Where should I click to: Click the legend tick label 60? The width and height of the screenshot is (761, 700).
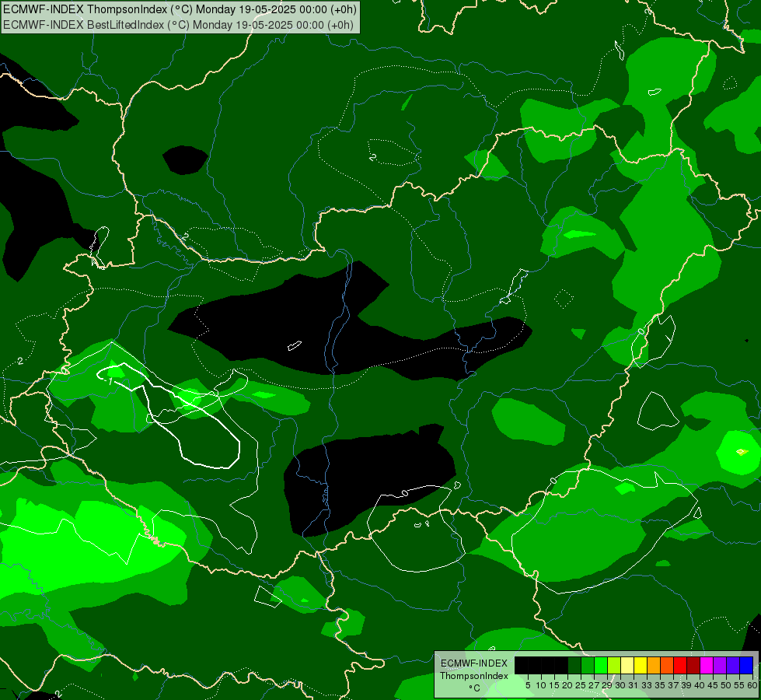click(752, 685)
